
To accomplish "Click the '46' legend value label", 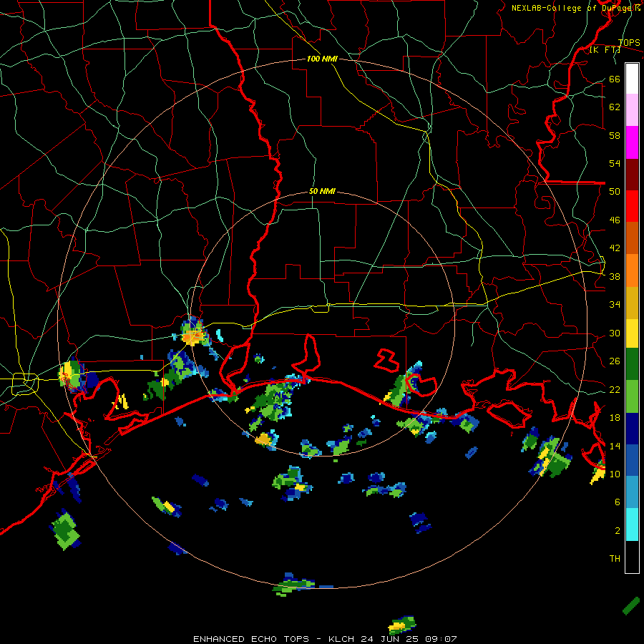I will pos(615,220).
